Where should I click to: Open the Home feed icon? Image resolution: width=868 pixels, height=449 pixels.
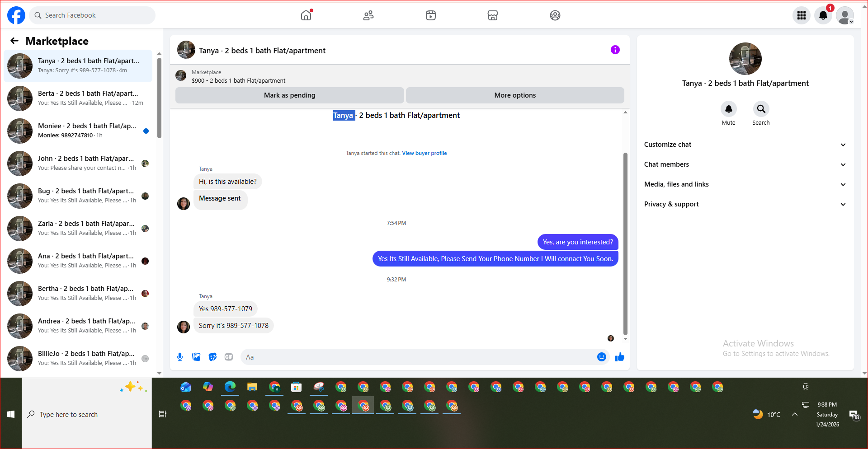(x=306, y=15)
